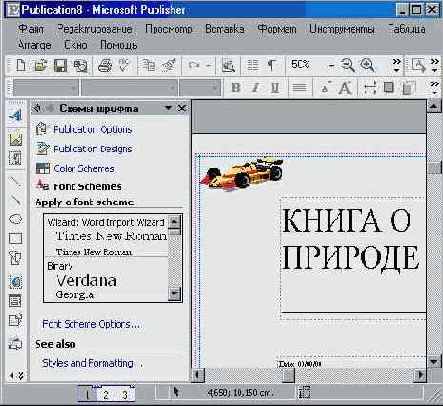This screenshot has height=406, width=443.
Task: Choose the Word Import Wizard Times New Roman scheme
Action: 107,236
